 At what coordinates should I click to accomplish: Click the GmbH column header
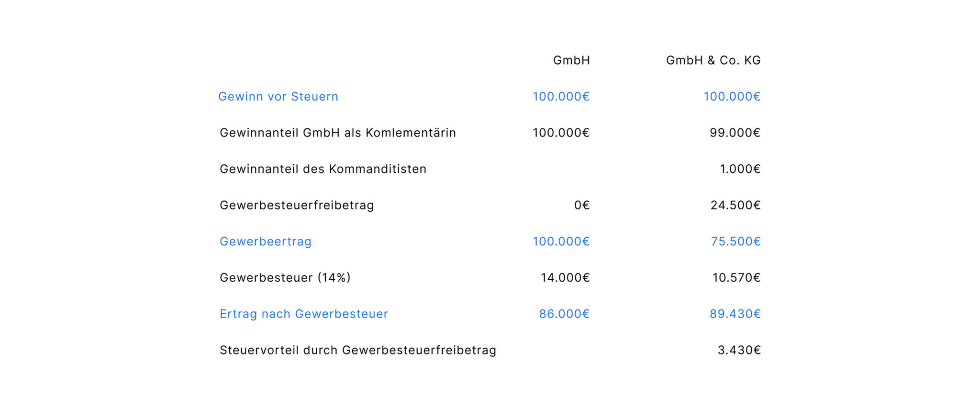[571, 60]
